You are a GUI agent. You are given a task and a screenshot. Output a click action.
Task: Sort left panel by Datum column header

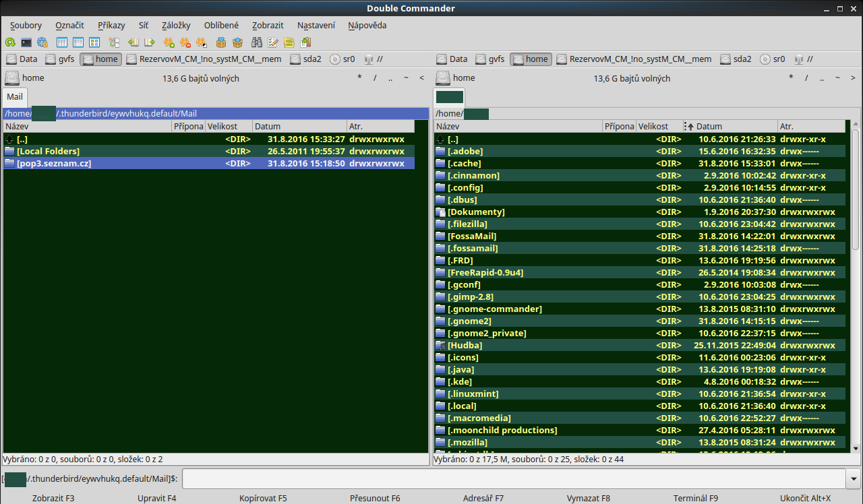300,126
